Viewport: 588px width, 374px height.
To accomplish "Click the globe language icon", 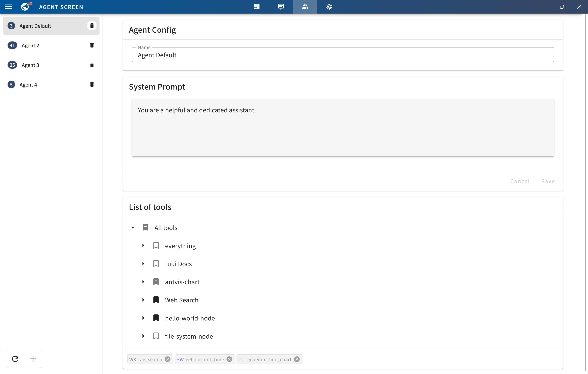I will [25, 7].
